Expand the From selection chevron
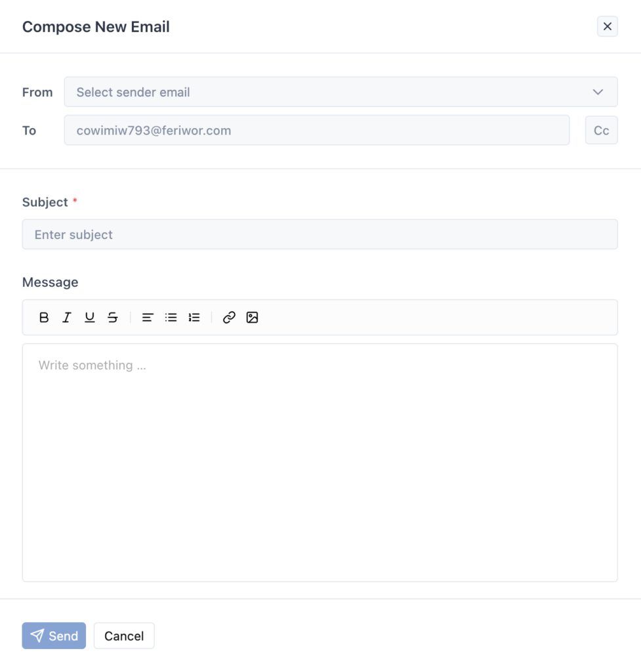Screen dimensions: 641x672 click(x=598, y=92)
